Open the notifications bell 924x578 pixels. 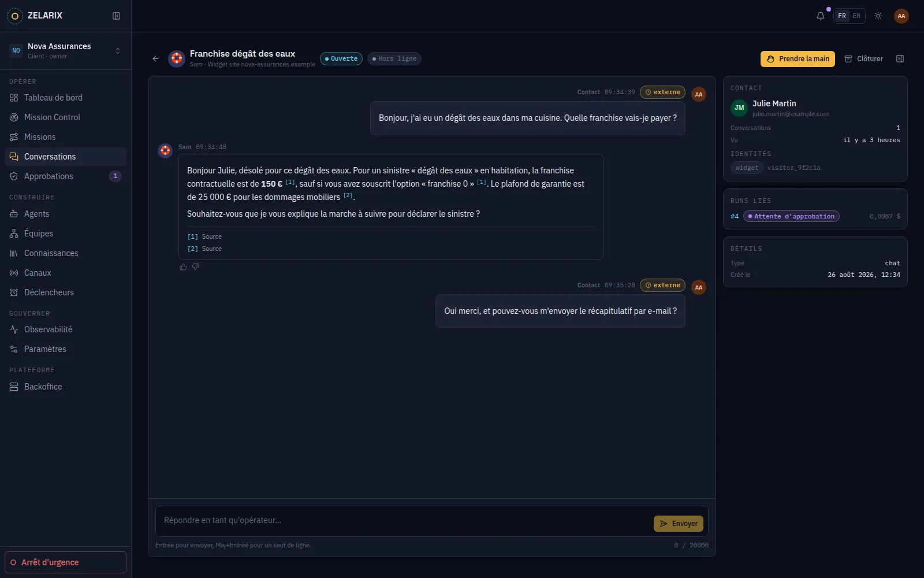click(821, 16)
